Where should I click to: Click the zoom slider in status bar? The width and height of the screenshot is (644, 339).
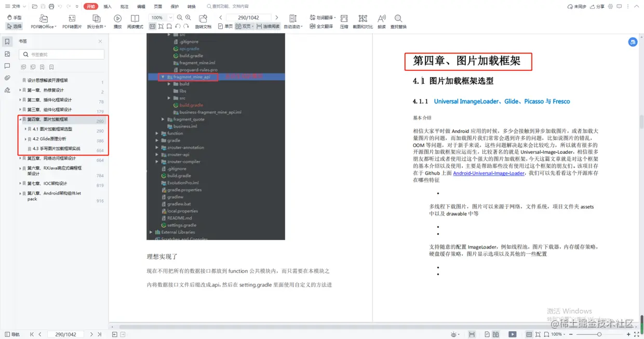[x=598, y=334]
